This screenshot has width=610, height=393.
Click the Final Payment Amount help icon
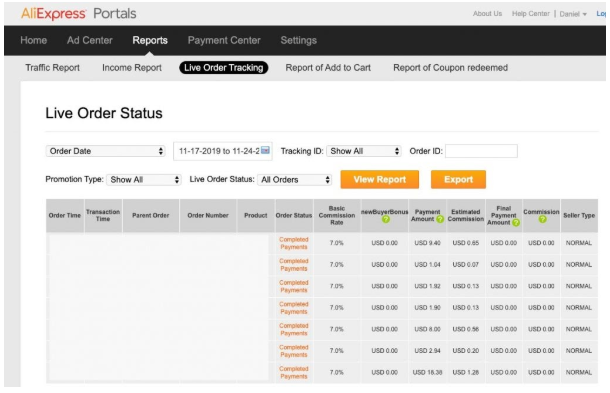tap(516, 223)
